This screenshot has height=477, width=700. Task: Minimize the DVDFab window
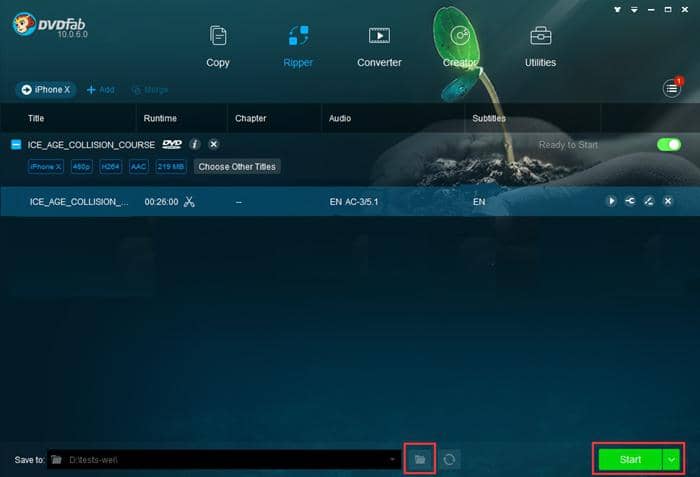pos(651,9)
